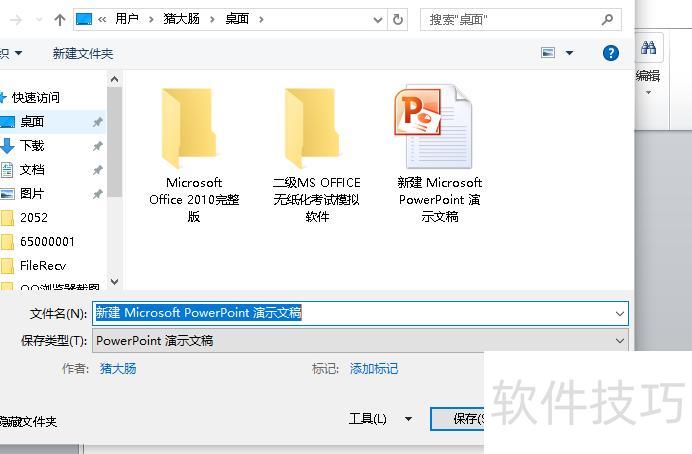The width and height of the screenshot is (692, 454).
Task: Click the document icon beside 文档
Action: (7, 170)
